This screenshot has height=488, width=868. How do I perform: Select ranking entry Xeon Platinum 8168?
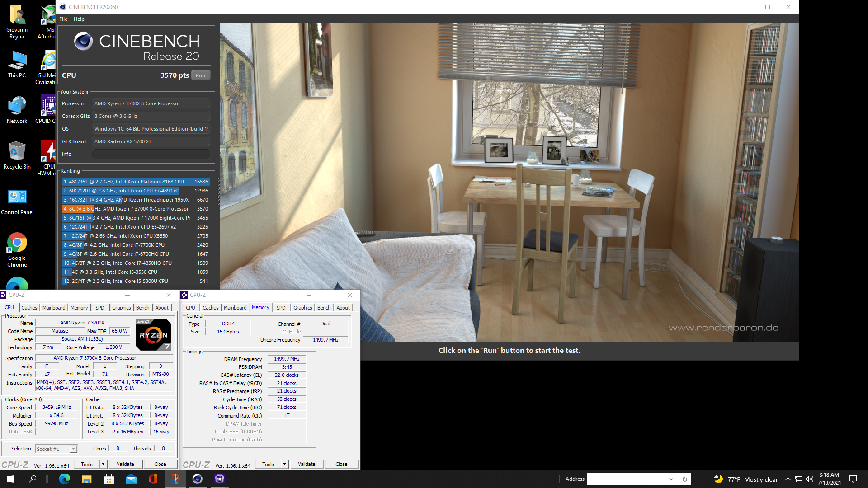(136, 182)
